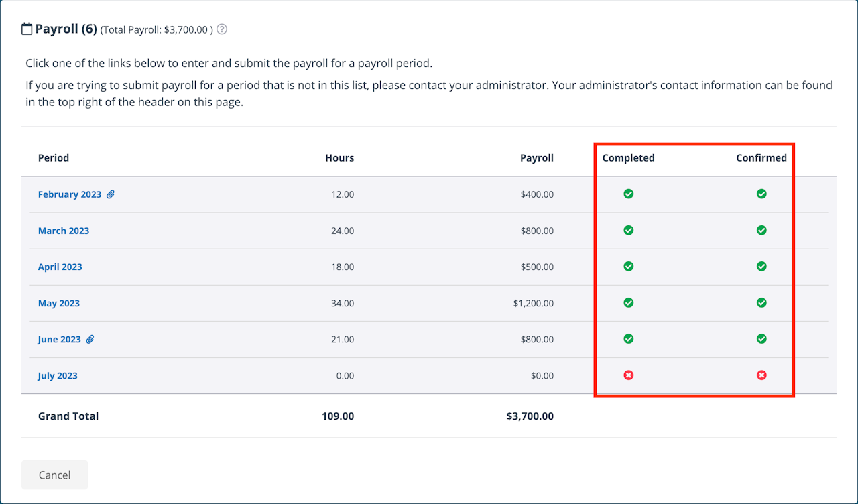Go to the June 2023 payroll entry

point(59,339)
